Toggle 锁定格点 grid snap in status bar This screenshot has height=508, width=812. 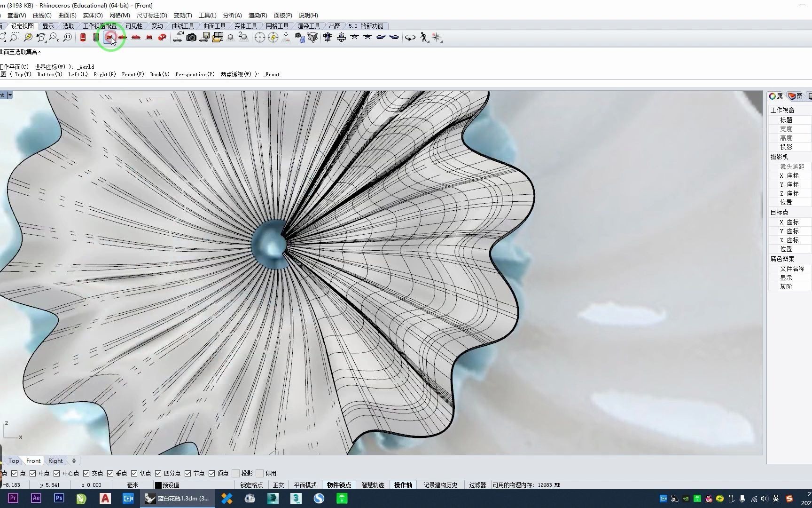251,485
